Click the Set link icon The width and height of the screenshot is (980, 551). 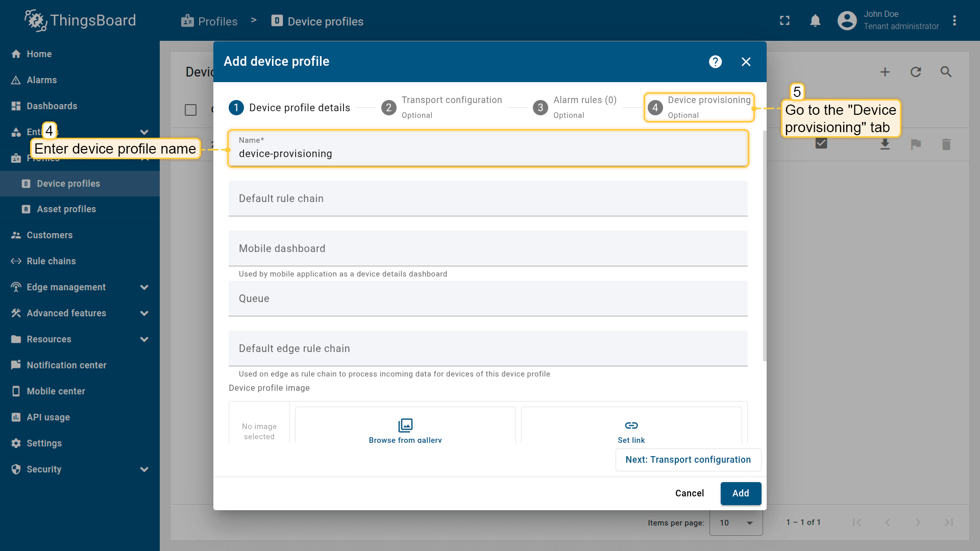631,425
